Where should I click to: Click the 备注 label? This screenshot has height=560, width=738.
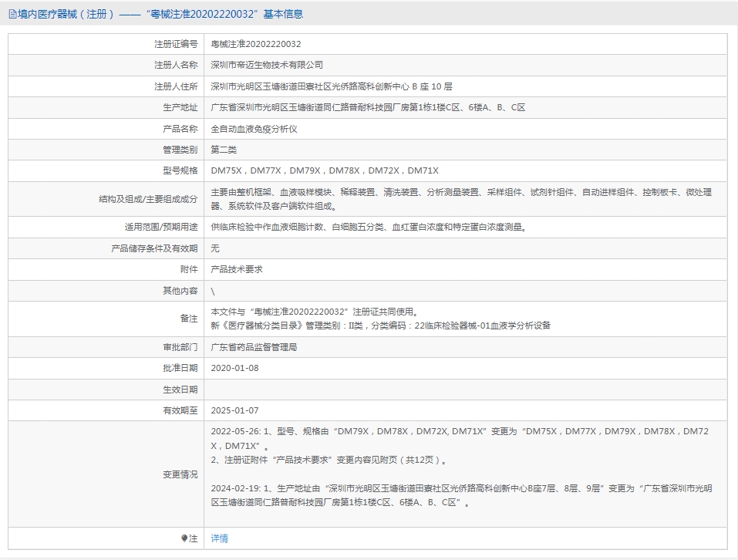point(189,319)
